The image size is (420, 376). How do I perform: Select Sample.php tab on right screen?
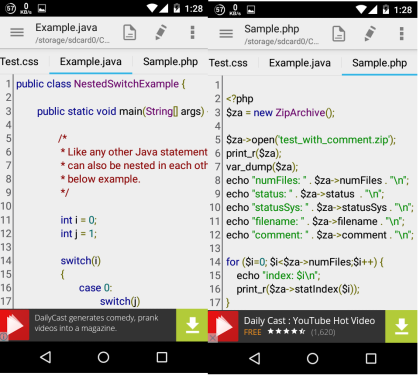[x=379, y=63]
